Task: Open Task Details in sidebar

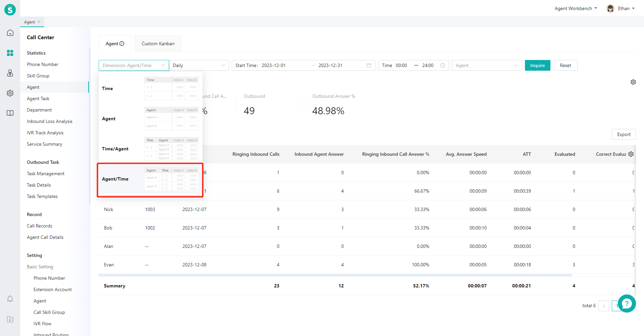Action: point(39,185)
